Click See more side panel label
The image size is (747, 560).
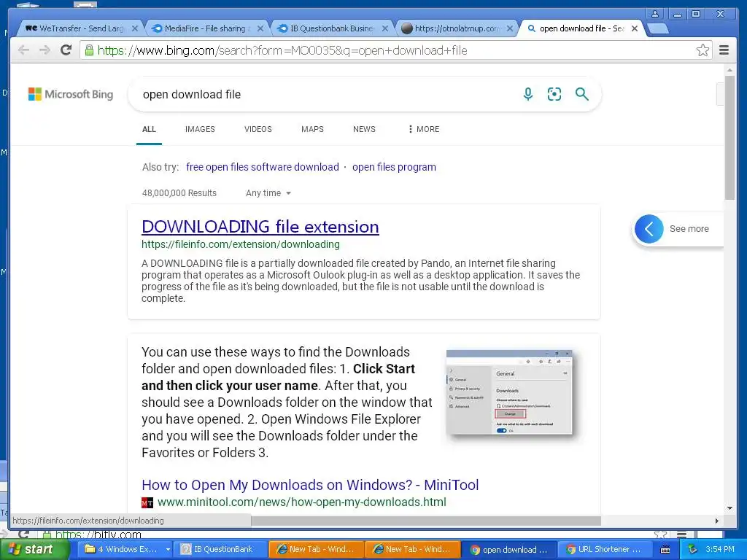[689, 229]
